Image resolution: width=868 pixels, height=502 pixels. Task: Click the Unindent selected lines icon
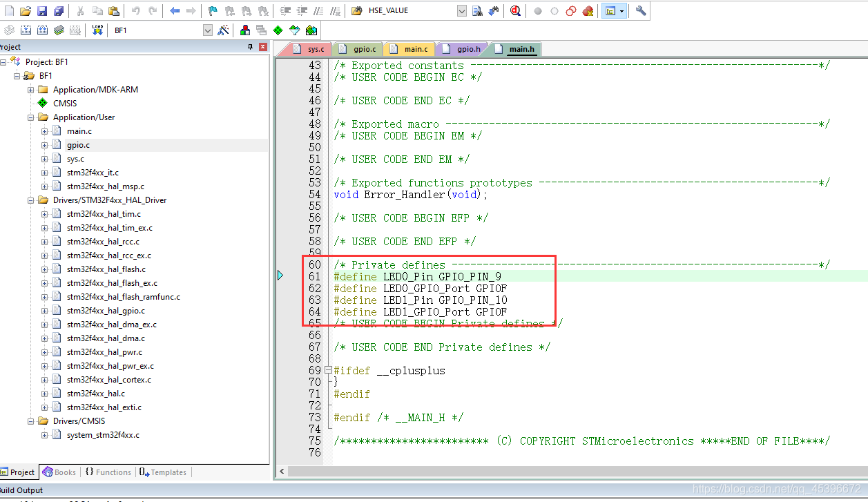(302, 11)
